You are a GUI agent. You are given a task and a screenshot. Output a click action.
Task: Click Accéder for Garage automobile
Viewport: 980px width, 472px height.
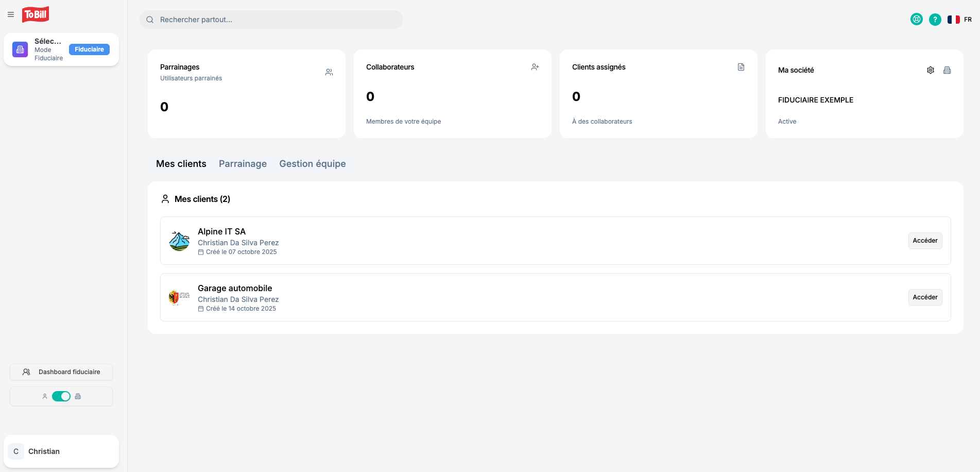click(924, 297)
